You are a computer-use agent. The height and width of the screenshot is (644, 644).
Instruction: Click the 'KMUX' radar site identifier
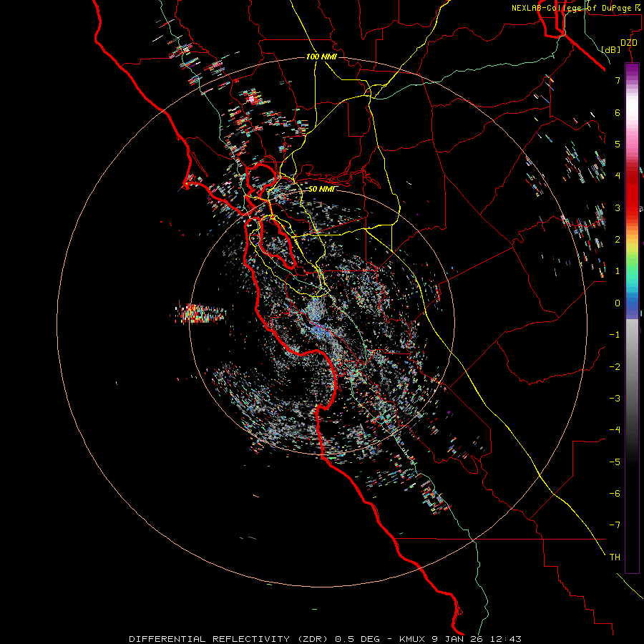coord(412,639)
